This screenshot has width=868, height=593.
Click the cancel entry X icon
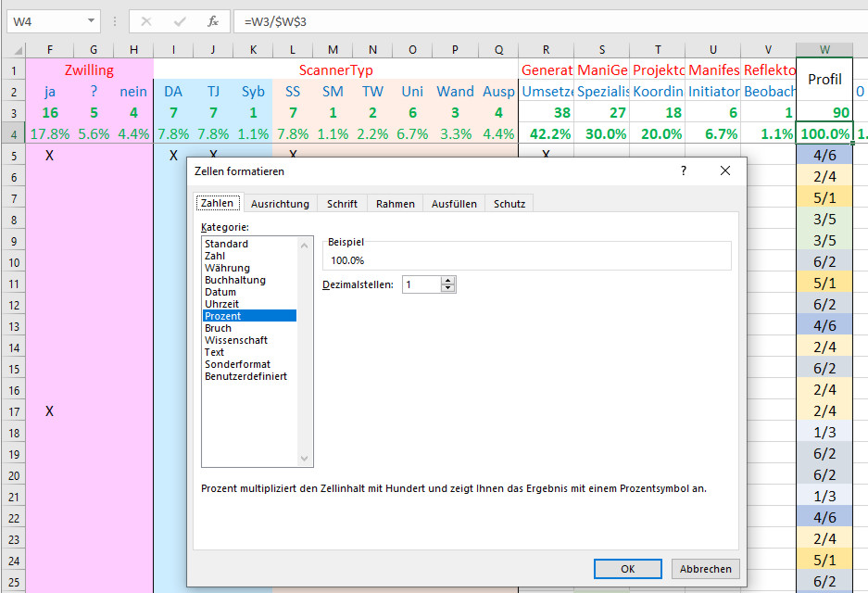tap(146, 20)
